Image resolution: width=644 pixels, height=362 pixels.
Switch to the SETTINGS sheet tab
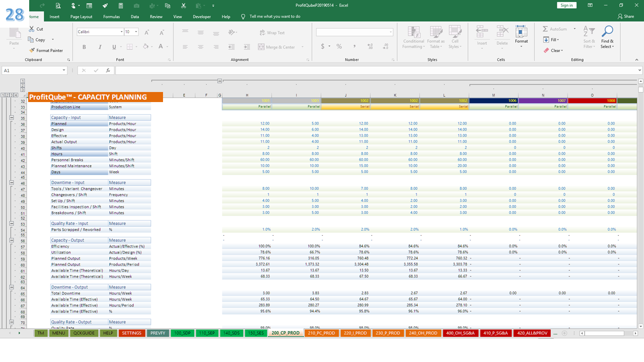click(131, 333)
